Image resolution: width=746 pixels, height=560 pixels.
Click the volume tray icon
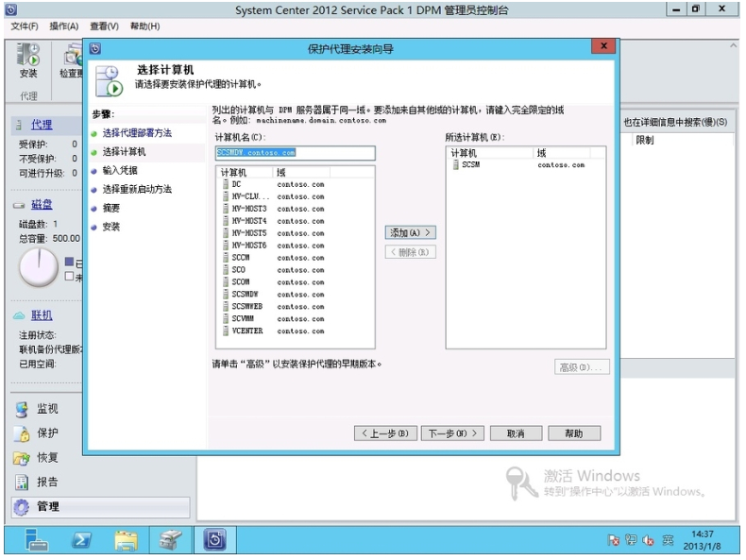(648, 540)
